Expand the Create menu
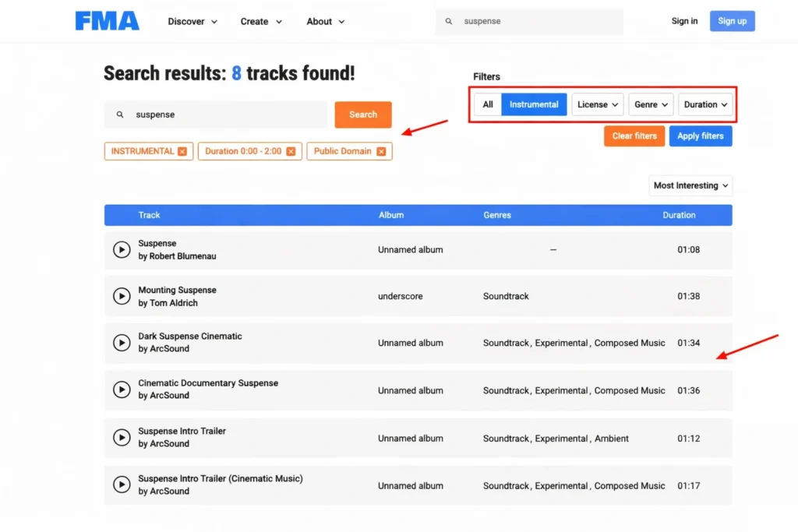The image size is (798, 532). [x=260, y=22]
